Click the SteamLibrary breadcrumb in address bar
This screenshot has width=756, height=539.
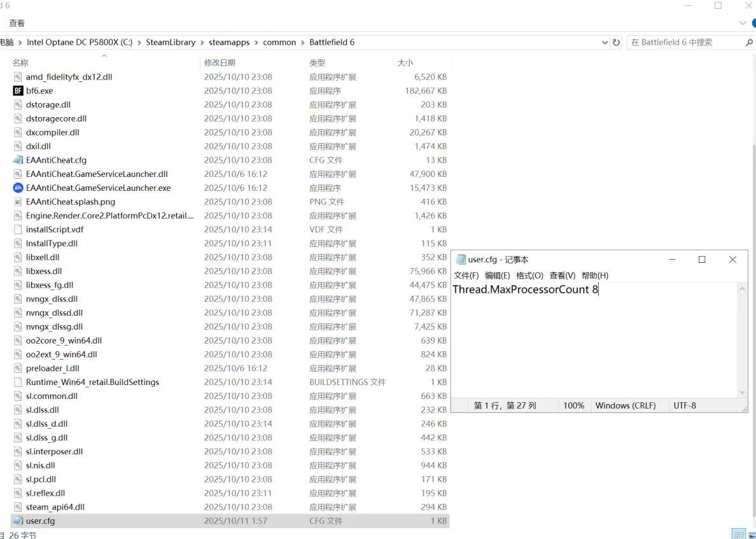171,43
